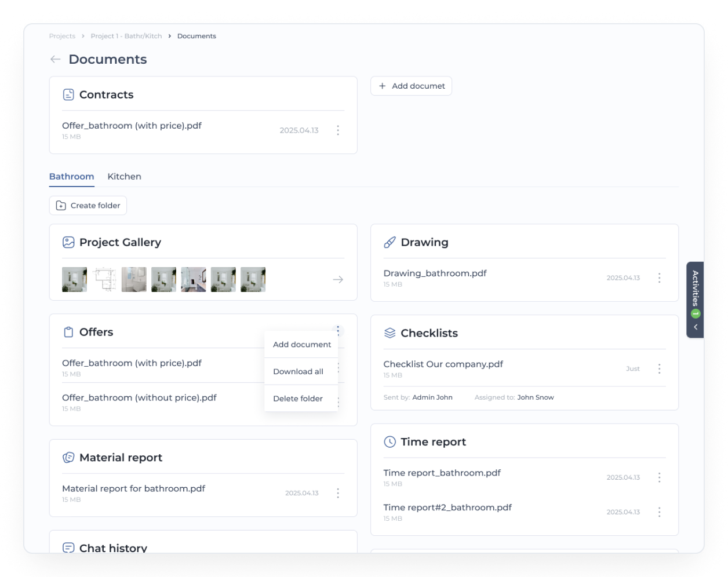This screenshot has width=728, height=577.
Task: Click the Material report icon
Action: coord(68,458)
